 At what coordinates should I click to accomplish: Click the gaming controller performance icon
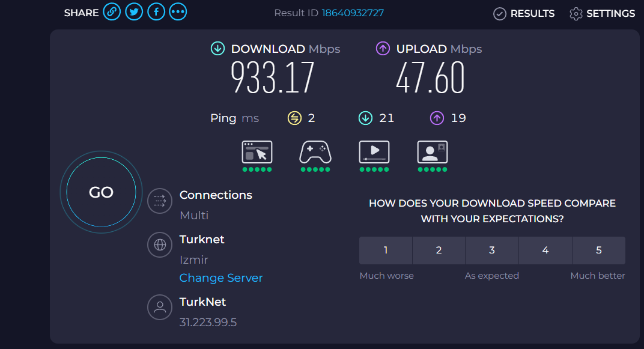click(x=315, y=153)
